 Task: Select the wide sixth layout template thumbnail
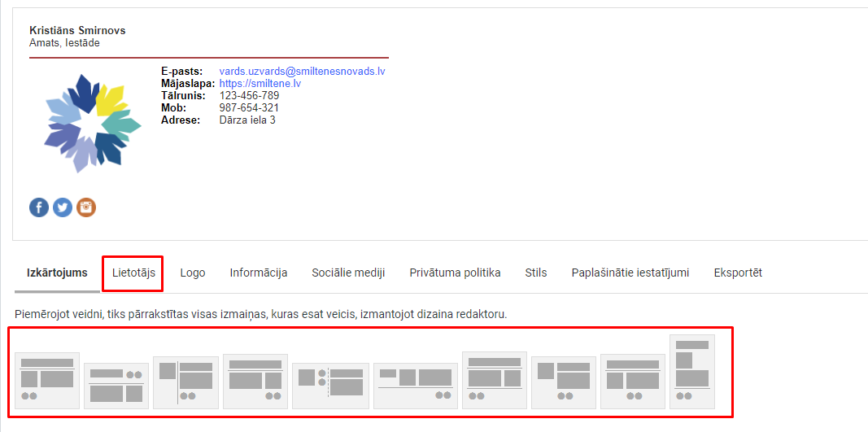(x=415, y=386)
